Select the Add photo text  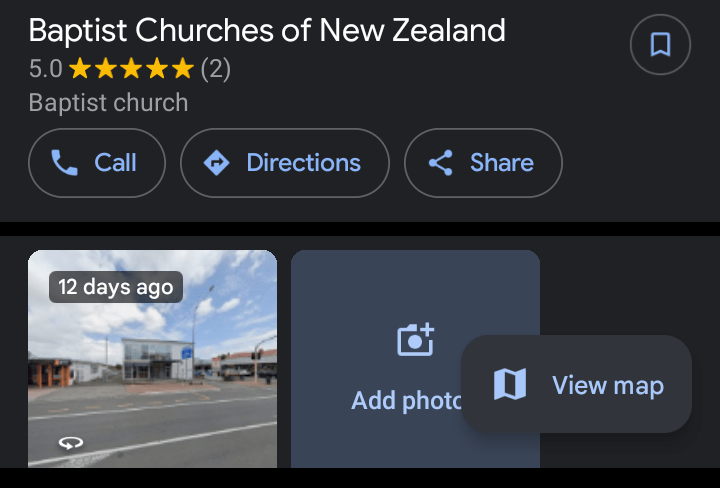point(404,401)
